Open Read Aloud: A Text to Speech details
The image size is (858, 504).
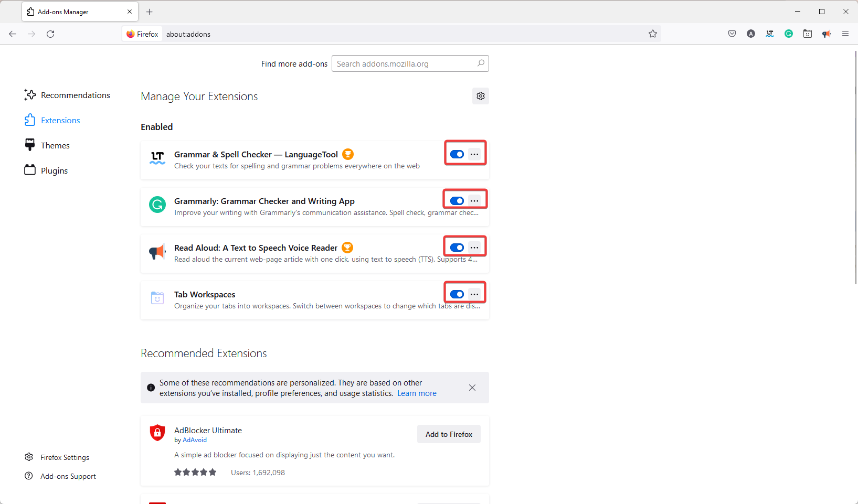[x=256, y=248]
